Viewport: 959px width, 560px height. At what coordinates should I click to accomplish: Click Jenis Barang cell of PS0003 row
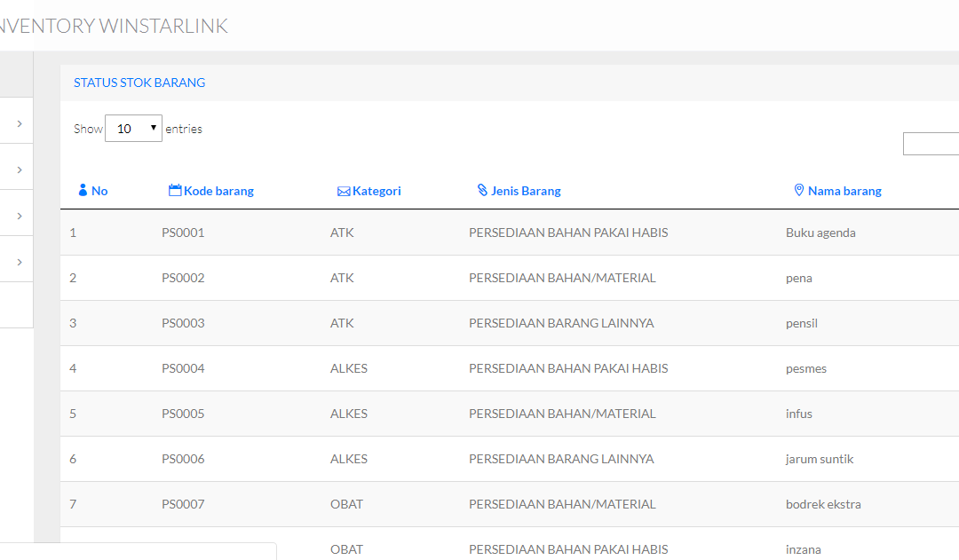(561, 323)
